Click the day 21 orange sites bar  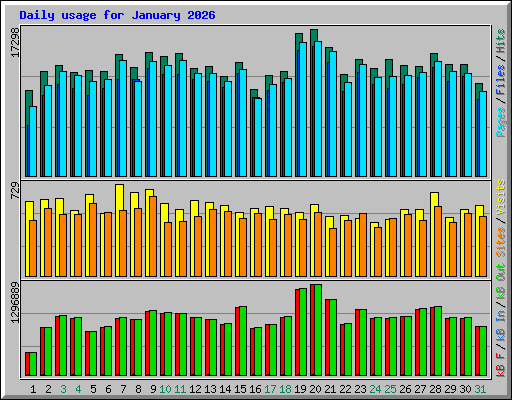tap(333, 252)
